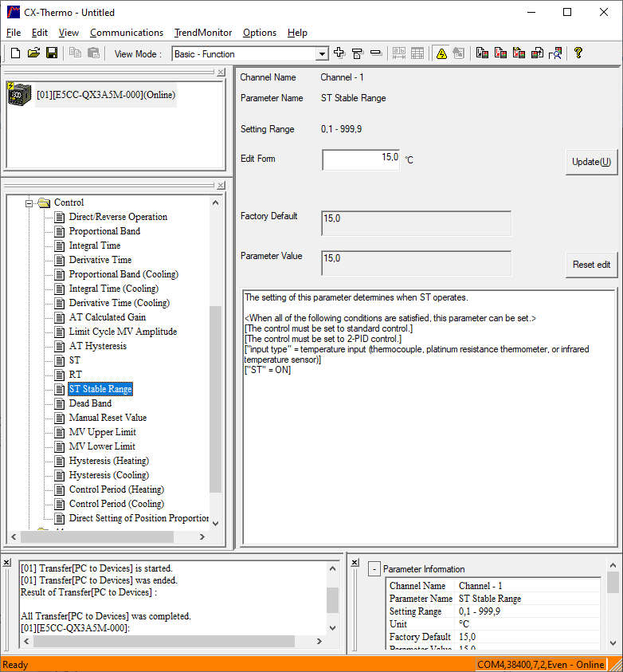Click first transfer icon in toolbar
Screen dimensions: 623x672
tap(483, 53)
